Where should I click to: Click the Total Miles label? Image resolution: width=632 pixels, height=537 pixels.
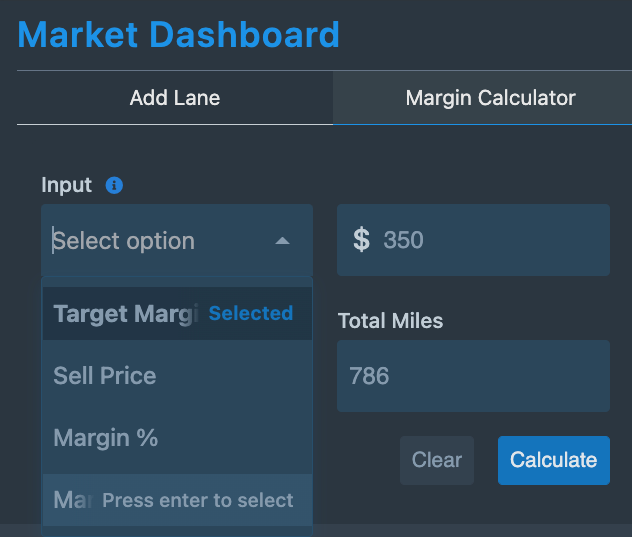(390, 321)
